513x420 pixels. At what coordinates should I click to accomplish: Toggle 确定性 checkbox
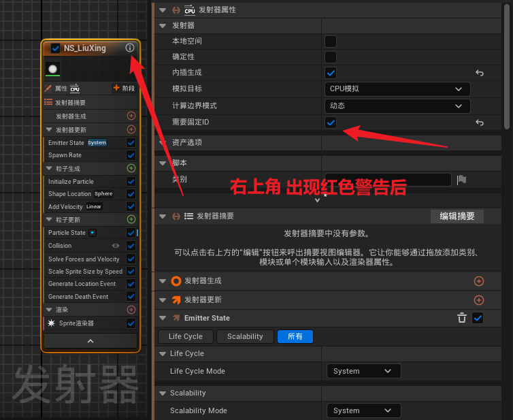pyautogui.click(x=331, y=57)
